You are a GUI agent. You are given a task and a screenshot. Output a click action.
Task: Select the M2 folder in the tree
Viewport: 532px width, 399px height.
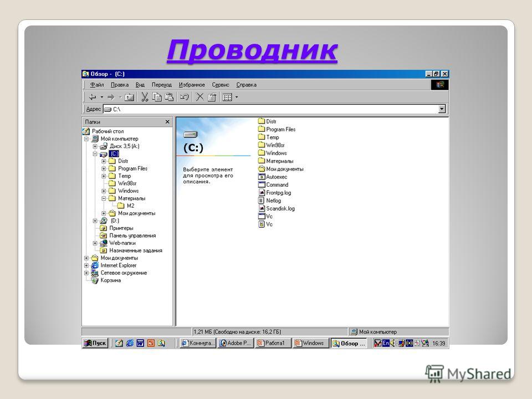point(130,206)
